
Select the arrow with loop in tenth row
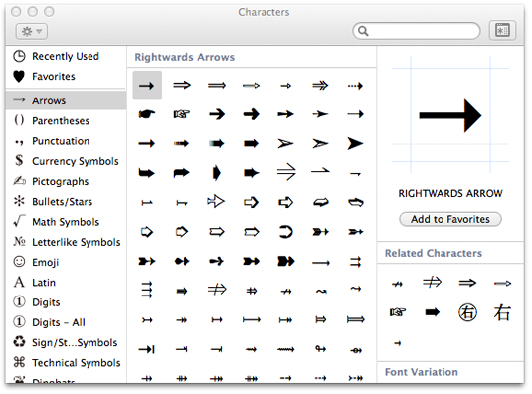click(321, 349)
